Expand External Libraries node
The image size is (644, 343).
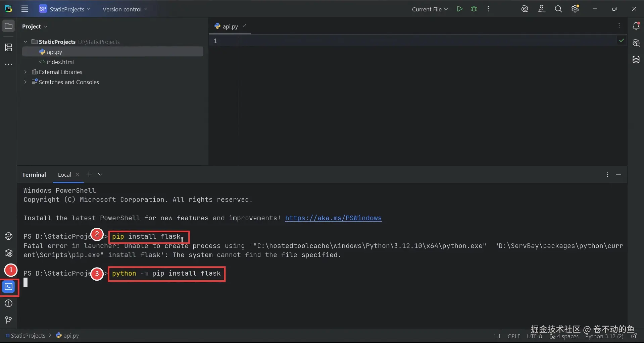tap(26, 72)
